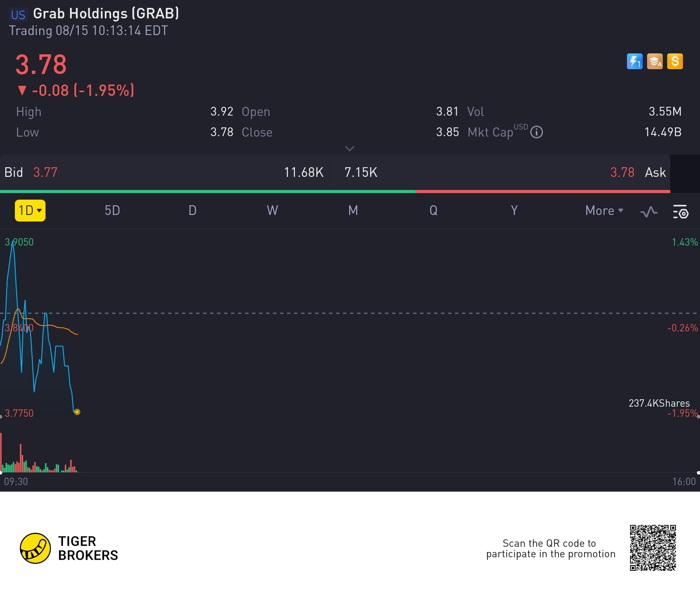Tap the -0.26% axis label
Viewport: 700px width, 605px height.
[682, 328]
